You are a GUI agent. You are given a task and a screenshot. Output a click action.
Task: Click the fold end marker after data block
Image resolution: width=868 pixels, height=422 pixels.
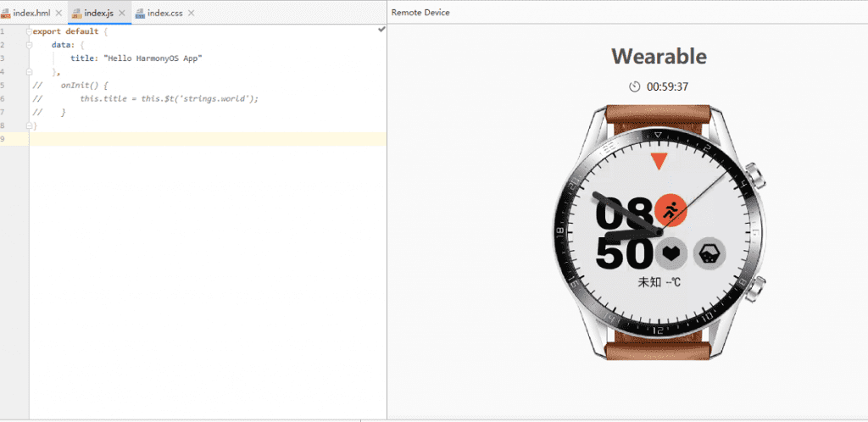(29, 72)
